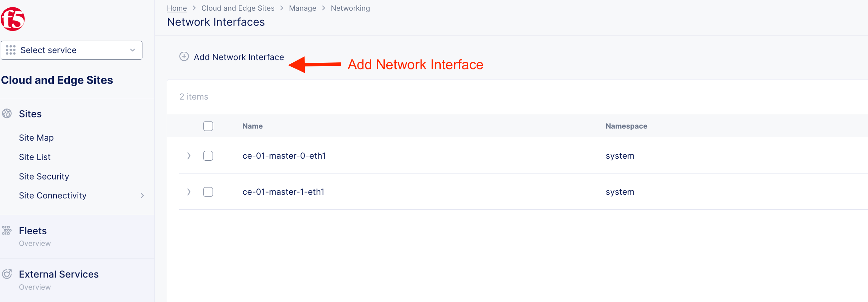This screenshot has height=302, width=868.
Task: Open Site Map in the sidebar
Action: pyautogui.click(x=36, y=138)
